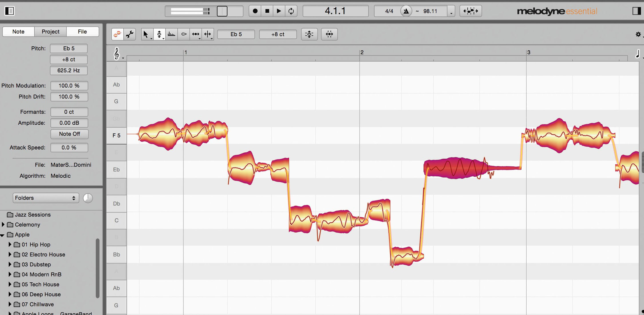
Task: Collapse the Apple folder
Action: pos(3,235)
